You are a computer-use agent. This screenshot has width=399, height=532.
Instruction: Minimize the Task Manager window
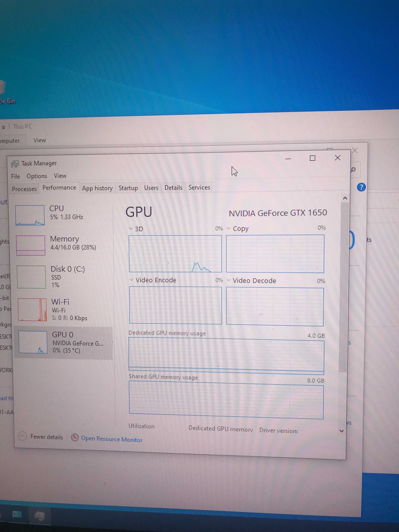288,158
